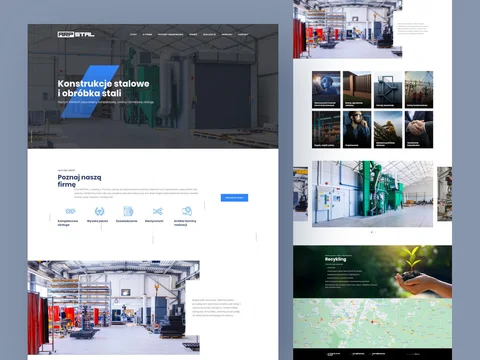Select the active carousel pagination dot
The image size is (480, 360).
coord(372,232)
